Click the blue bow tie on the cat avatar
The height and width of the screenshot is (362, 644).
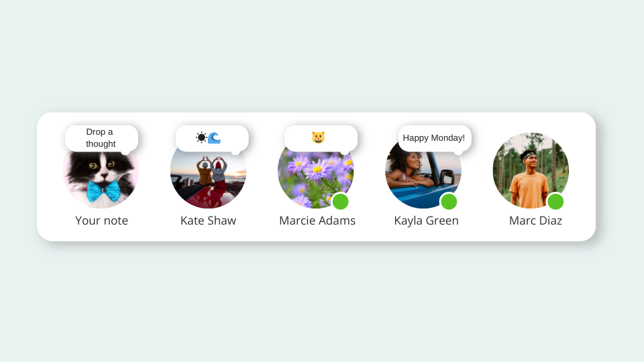pos(103,191)
